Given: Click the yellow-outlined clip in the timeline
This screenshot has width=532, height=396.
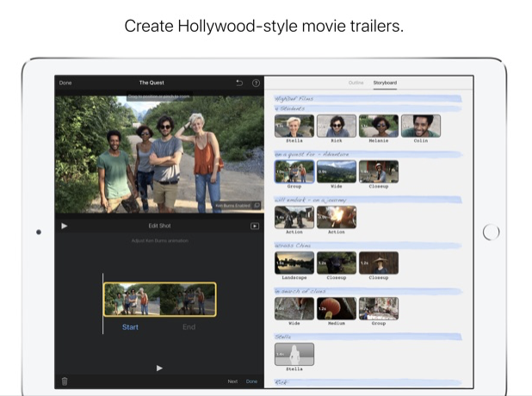Looking at the screenshot, I should click(159, 300).
